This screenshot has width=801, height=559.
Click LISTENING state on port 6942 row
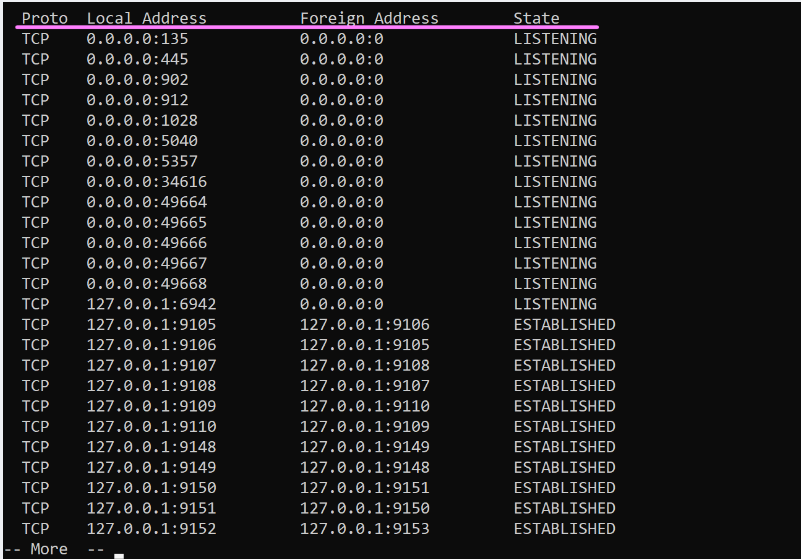(x=555, y=305)
